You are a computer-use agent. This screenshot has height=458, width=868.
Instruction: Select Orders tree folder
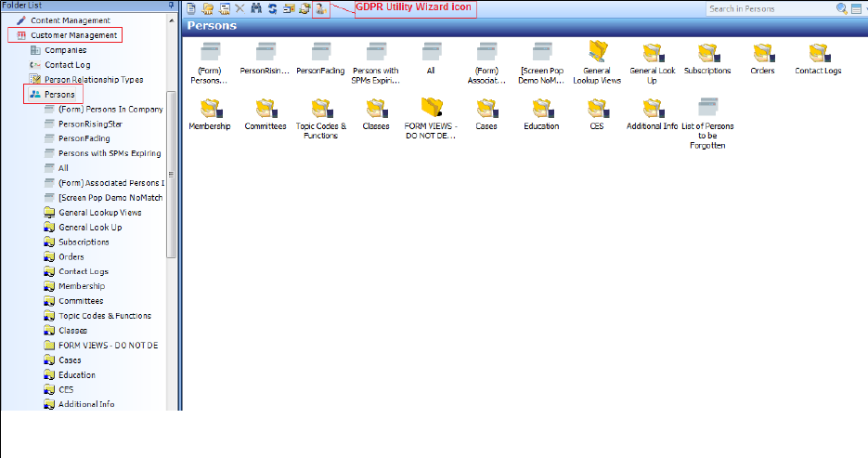71,257
